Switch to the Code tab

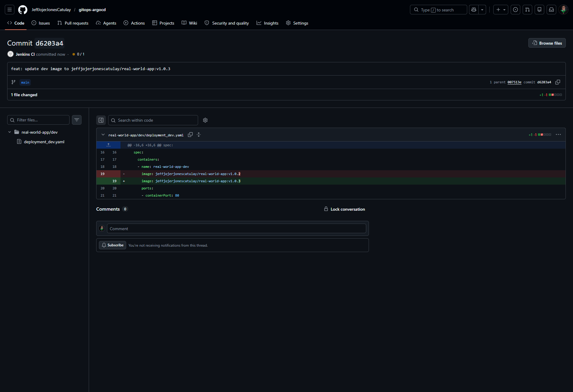coord(16,23)
